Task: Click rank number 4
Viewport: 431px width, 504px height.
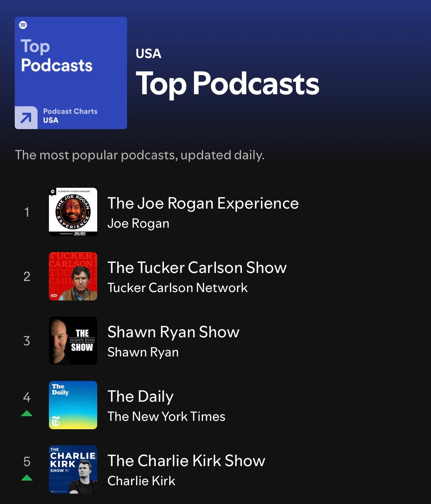Action: [27, 397]
